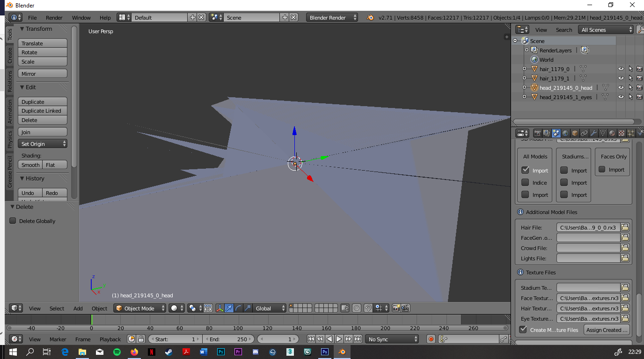This screenshot has height=359, width=644.
Task: Open the Add menu in 3D view header
Action: [78, 308]
